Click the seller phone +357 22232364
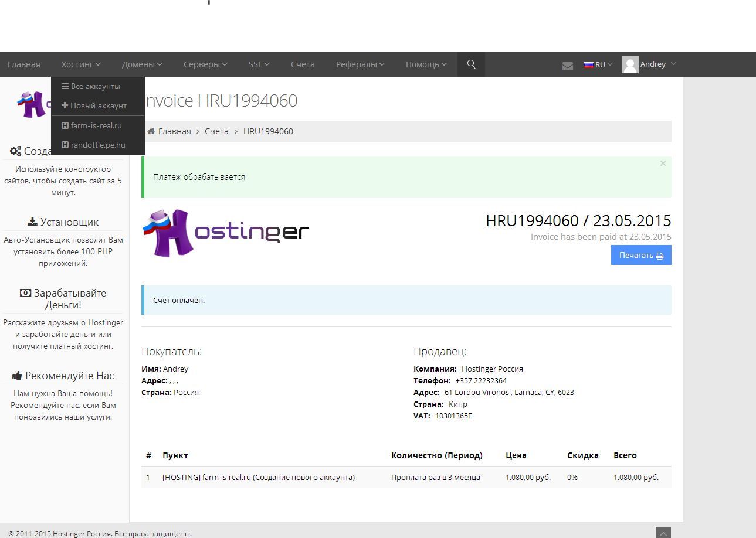The image size is (756, 538). pyautogui.click(x=481, y=380)
